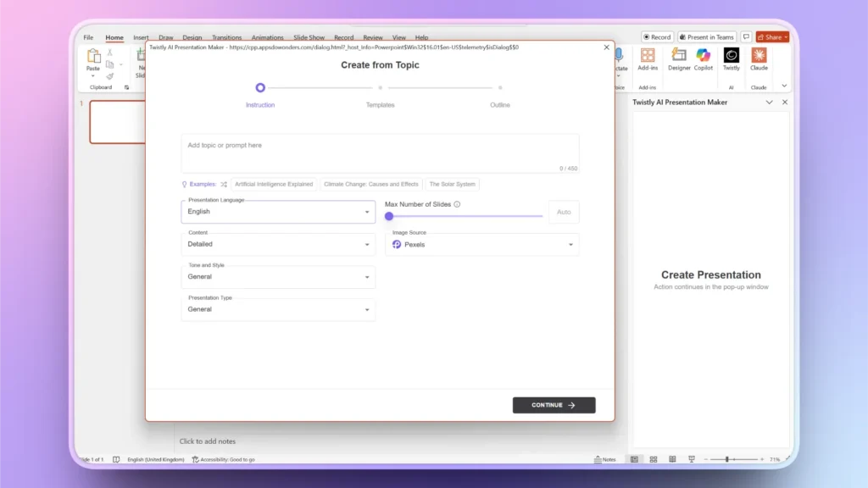Click the status bar zoom slider
Screen dimensions: 868x488
pos(733,459)
